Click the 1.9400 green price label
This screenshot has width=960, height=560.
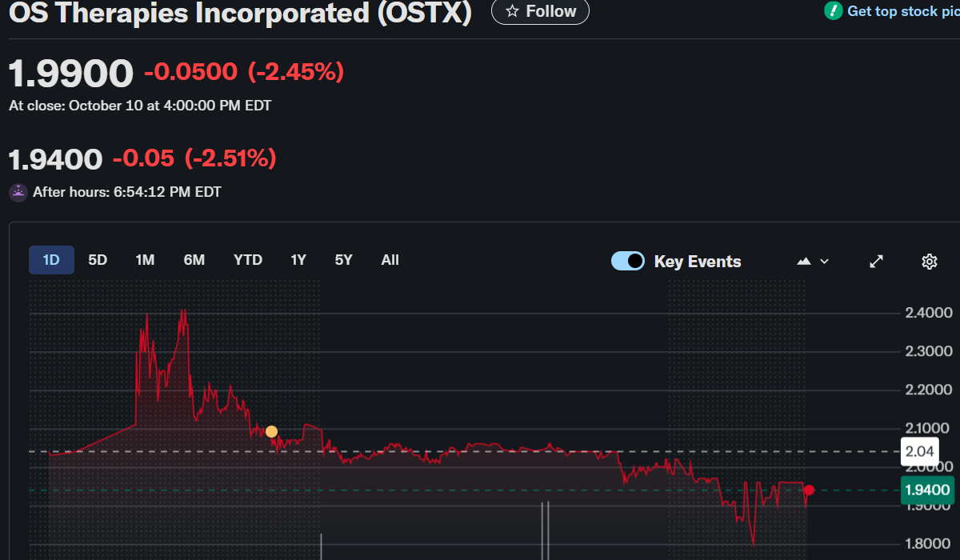[926, 490]
